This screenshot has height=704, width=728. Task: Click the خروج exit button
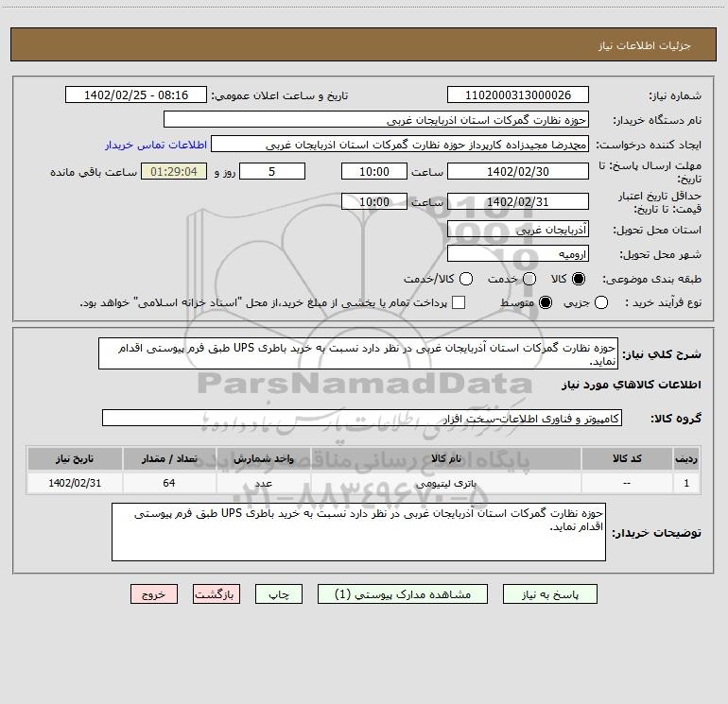[x=154, y=594]
